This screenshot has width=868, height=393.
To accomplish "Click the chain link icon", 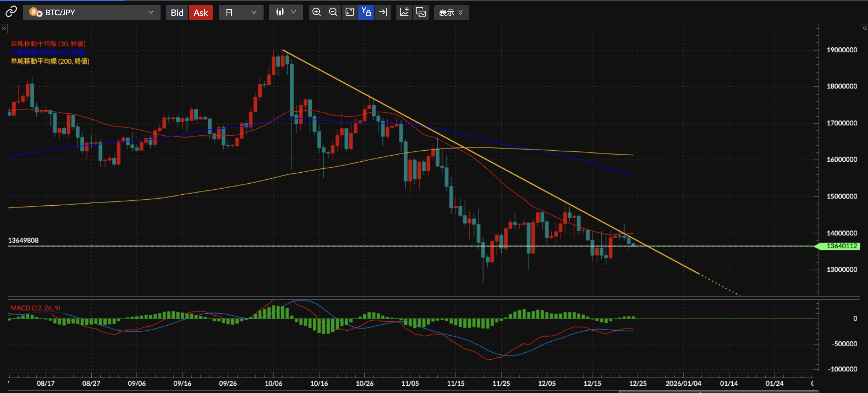I will click(x=11, y=12).
